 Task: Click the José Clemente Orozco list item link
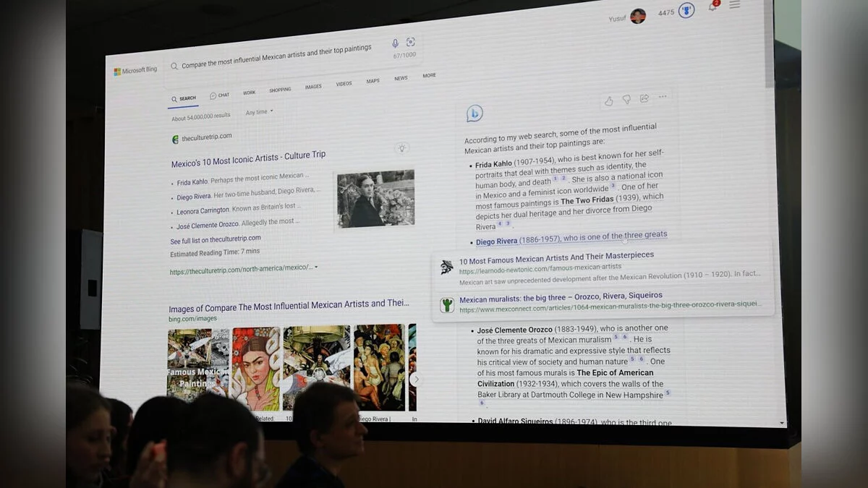pos(208,225)
